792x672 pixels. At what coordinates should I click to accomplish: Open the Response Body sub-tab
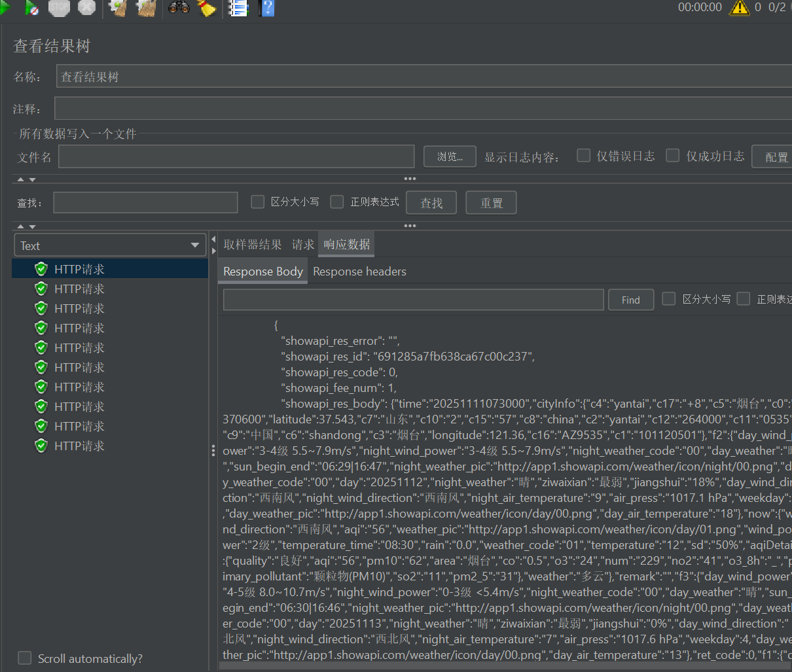tap(263, 271)
